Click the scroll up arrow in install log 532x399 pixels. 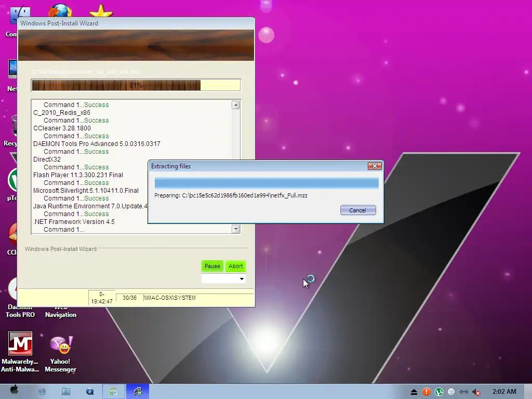pyautogui.click(x=236, y=105)
